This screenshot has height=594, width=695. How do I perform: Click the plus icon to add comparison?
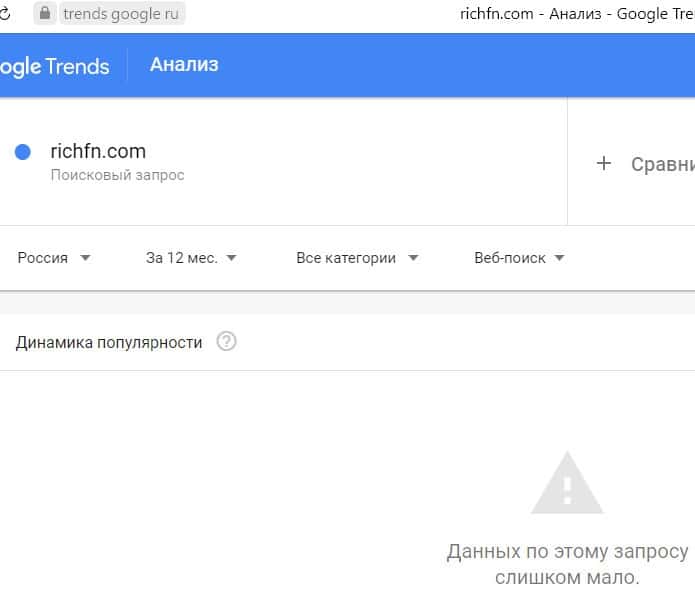click(x=603, y=164)
